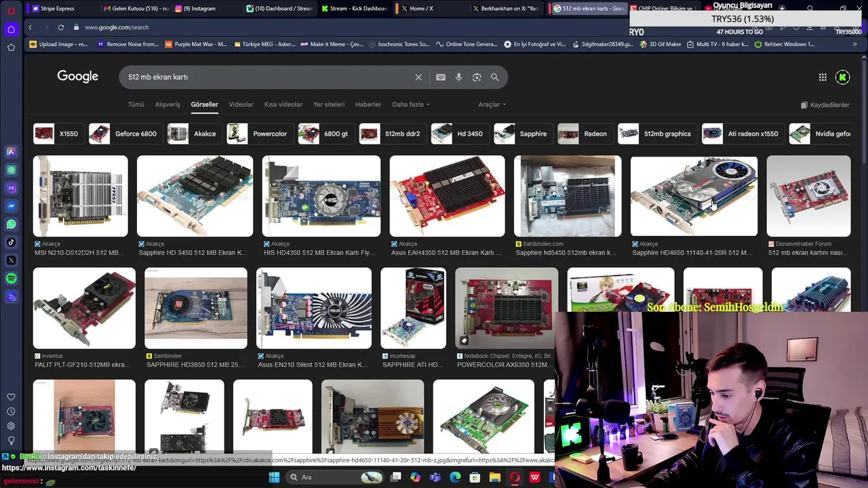Open Opera sidebar home button

pos(11,29)
